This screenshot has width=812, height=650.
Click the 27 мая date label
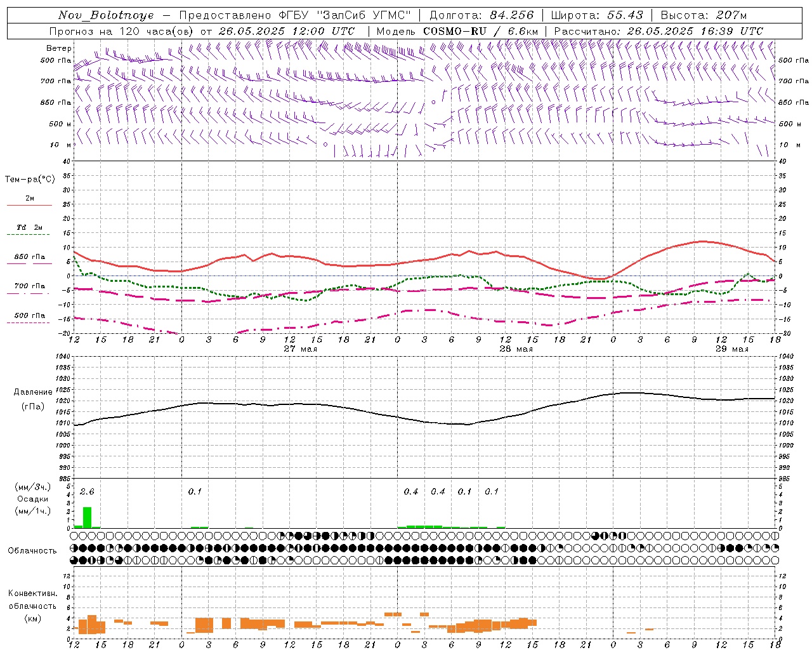(x=300, y=349)
